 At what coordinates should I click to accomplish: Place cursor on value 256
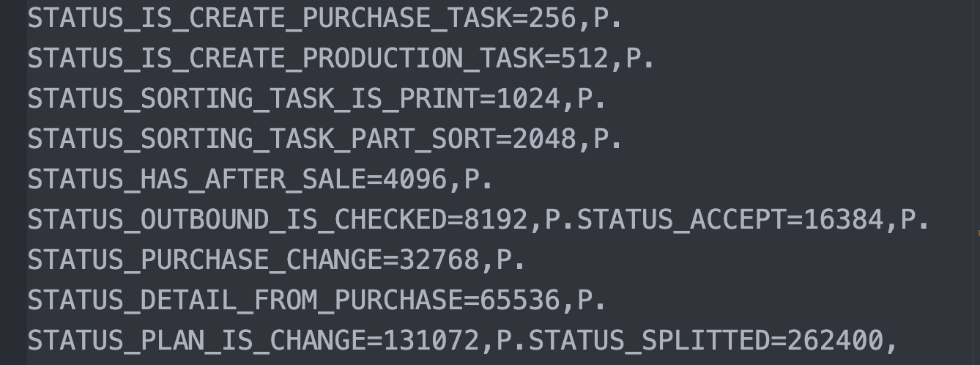click(552, 18)
